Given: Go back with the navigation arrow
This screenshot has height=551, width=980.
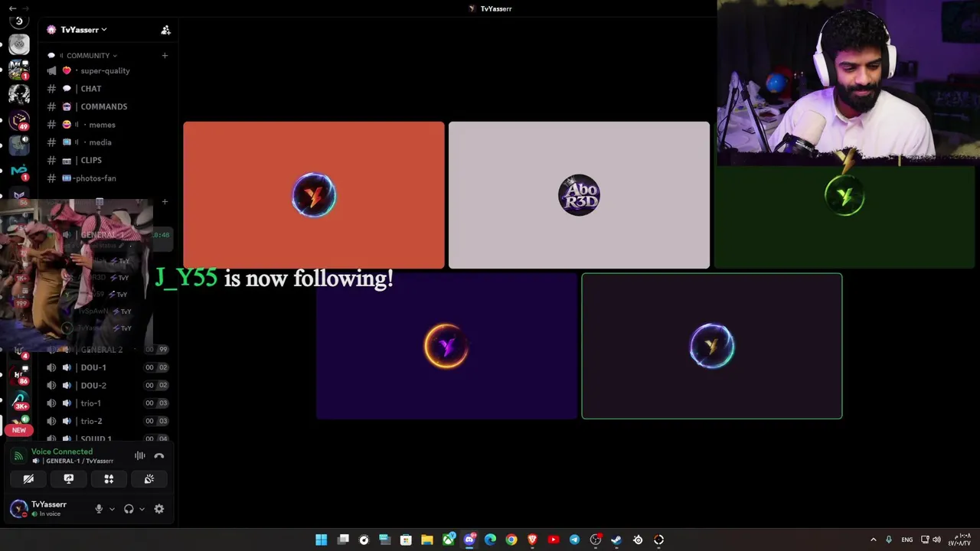Looking at the screenshot, I should click(x=12, y=8).
